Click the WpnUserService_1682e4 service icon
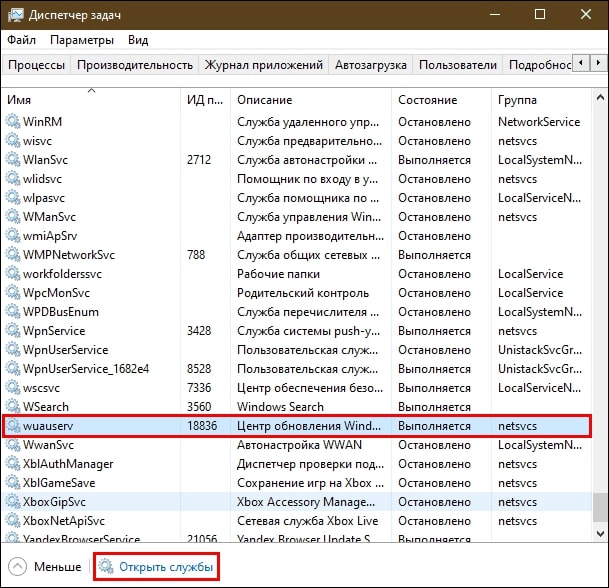 [13, 369]
